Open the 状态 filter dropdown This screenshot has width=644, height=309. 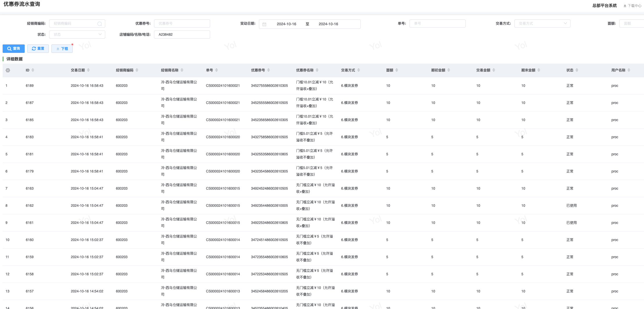coord(77,35)
